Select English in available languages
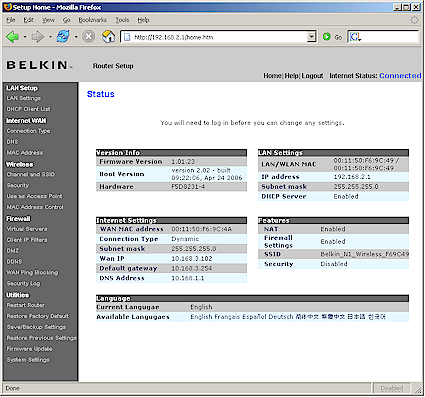This screenshot has width=425, height=397. tap(201, 317)
